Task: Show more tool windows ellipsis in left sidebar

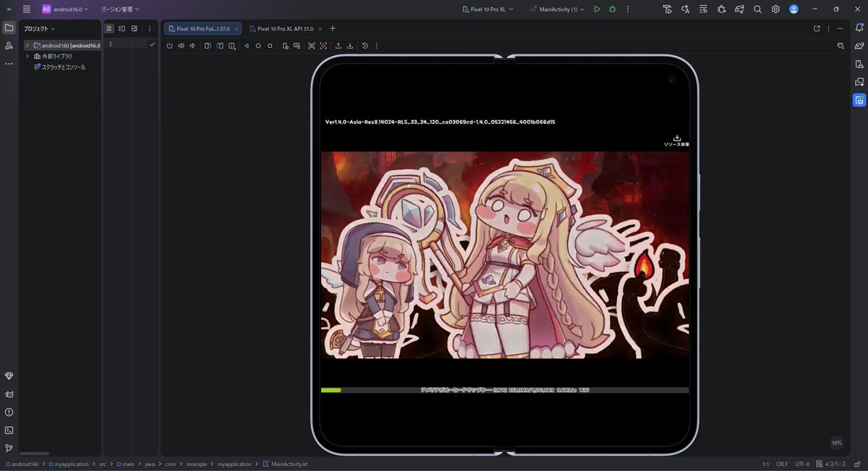Action: coord(9,64)
